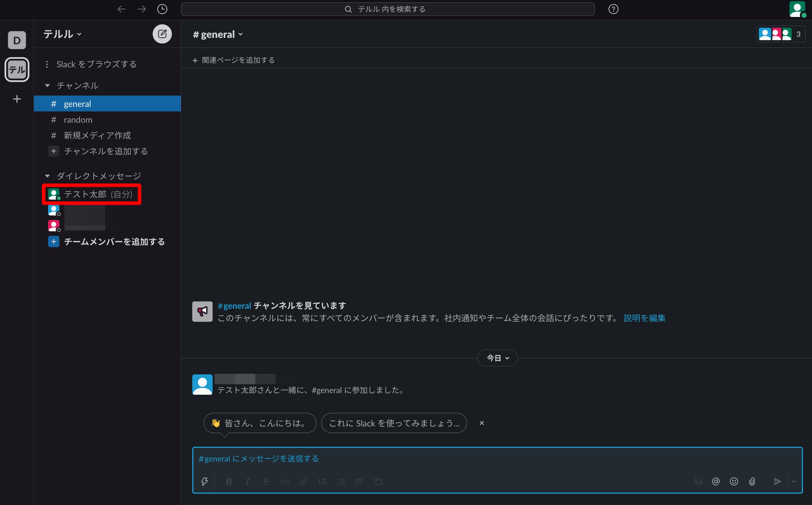The width and height of the screenshot is (812, 505).
Task: Add a new workspace with plus icon
Action: [x=17, y=99]
